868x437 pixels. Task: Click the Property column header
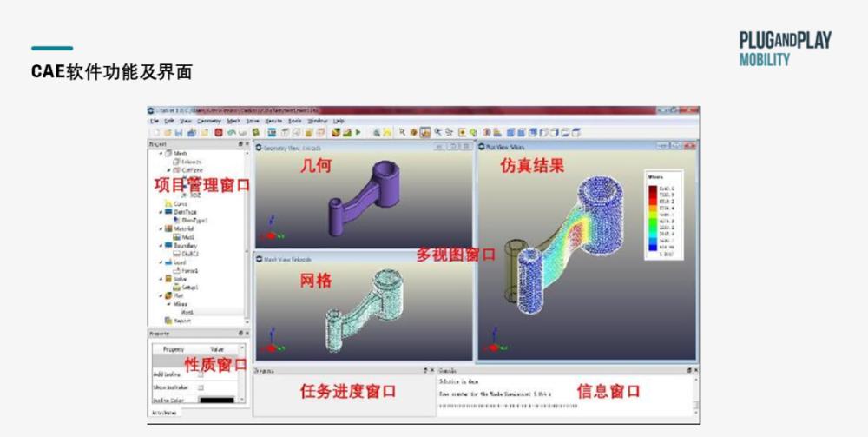[174, 349]
